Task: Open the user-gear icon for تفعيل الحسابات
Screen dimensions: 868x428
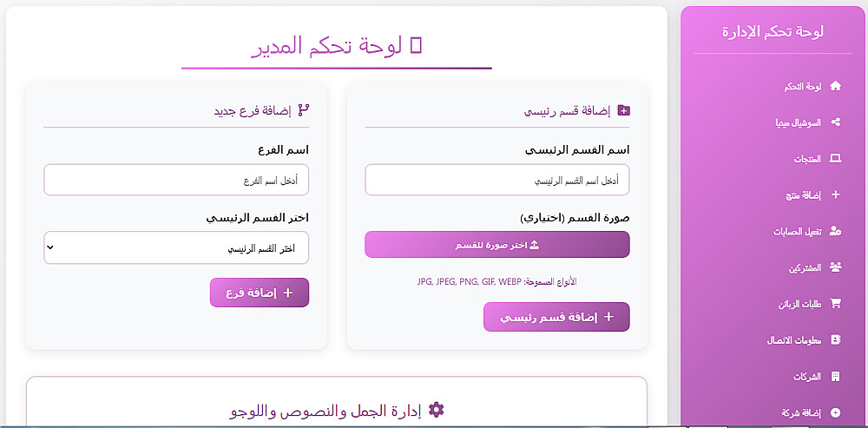Action: pyautogui.click(x=836, y=231)
